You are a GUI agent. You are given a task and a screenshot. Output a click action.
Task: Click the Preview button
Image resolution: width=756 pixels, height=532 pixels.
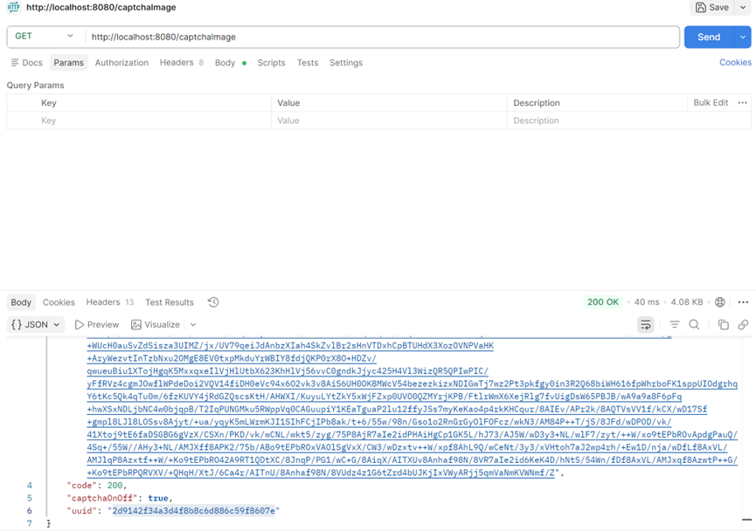[97, 324]
